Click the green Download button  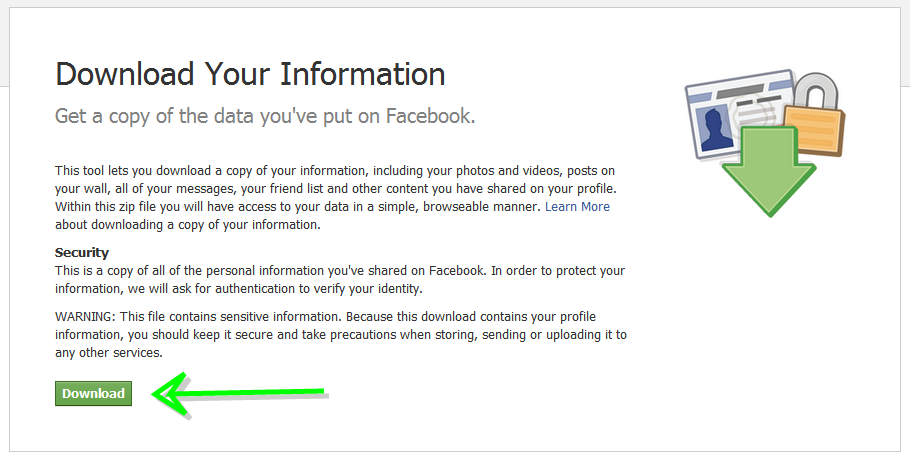coord(93,393)
